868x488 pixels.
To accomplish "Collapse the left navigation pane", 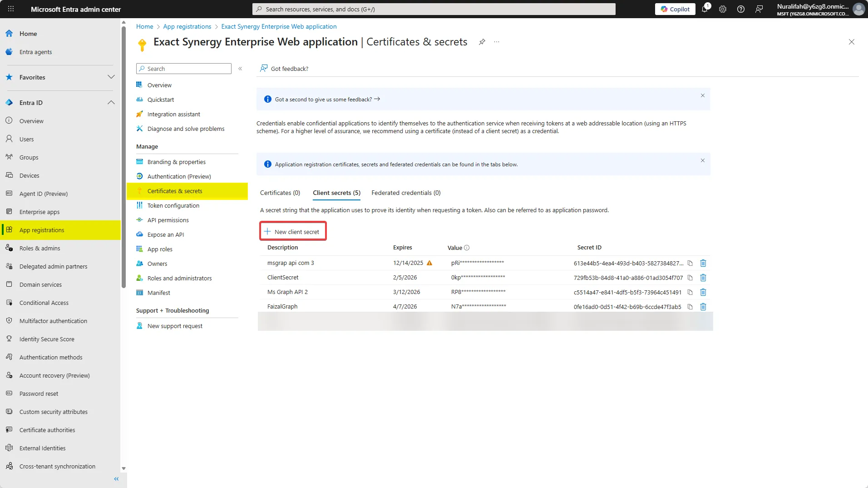I will pyautogui.click(x=116, y=478).
